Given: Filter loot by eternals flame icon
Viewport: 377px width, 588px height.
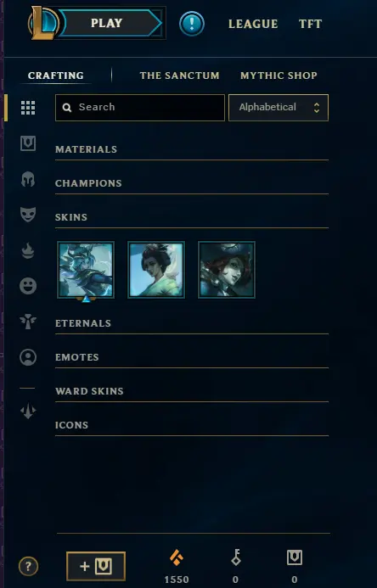Looking at the screenshot, I should (28, 250).
